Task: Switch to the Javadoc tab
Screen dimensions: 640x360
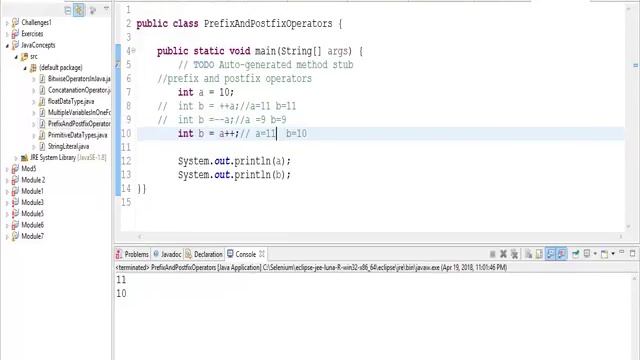Action: (x=167, y=254)
